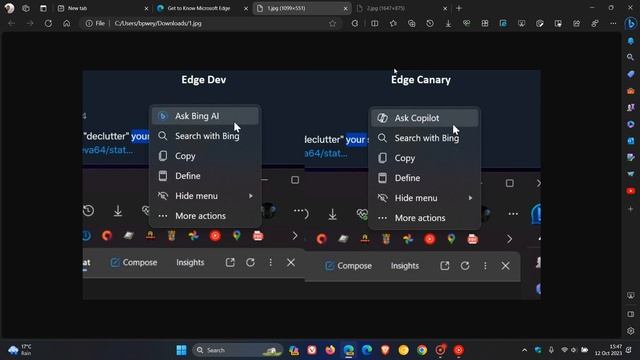Open sidebar settings gear
The image size is (640, 360).
(x=631, y=331)
